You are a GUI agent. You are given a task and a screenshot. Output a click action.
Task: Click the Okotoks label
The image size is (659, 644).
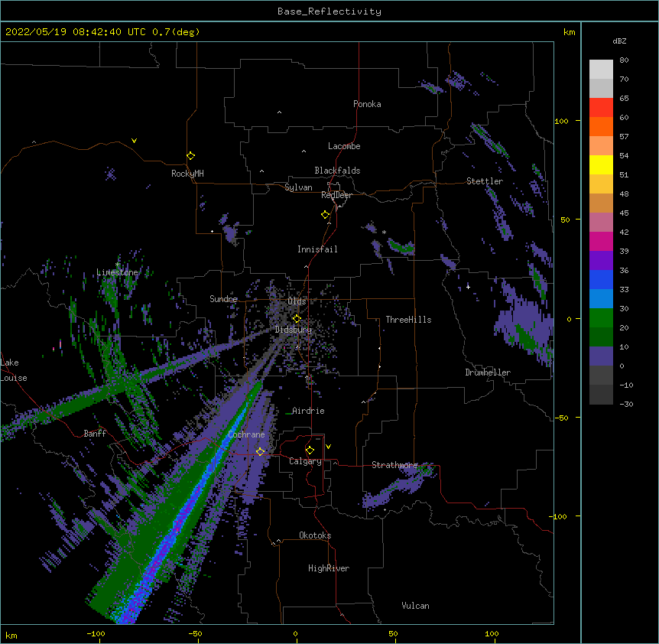click(x=315, y=535)
